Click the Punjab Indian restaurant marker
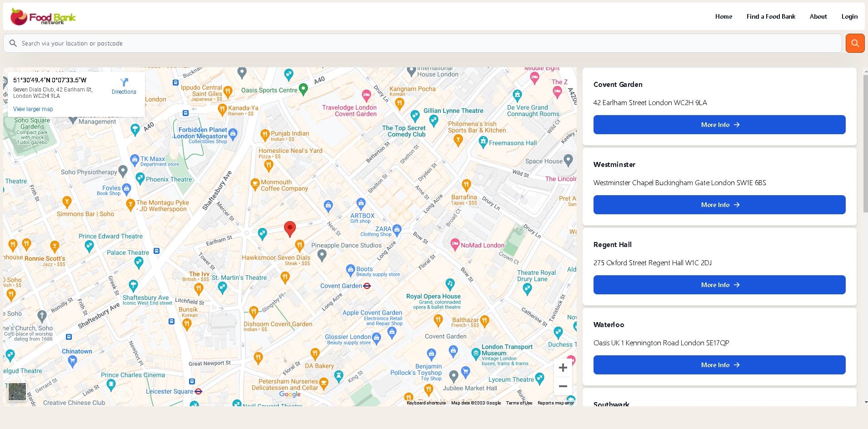The image size is (868, 429). tap(265, 135)
